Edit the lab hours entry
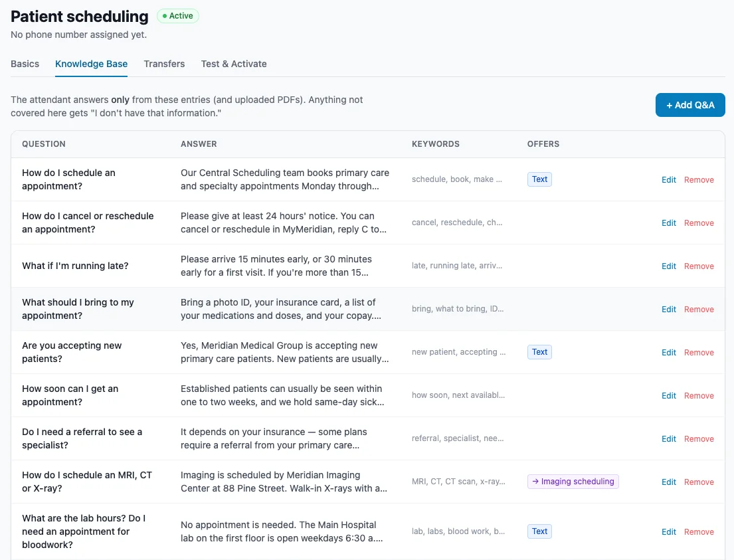 point(668,532)
